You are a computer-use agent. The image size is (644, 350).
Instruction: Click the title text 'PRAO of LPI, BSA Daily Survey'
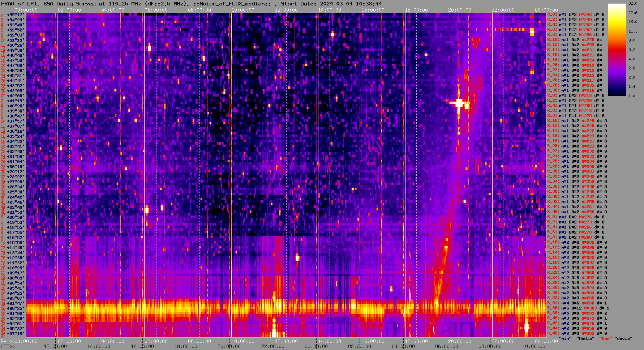click(x=48, y=4)
